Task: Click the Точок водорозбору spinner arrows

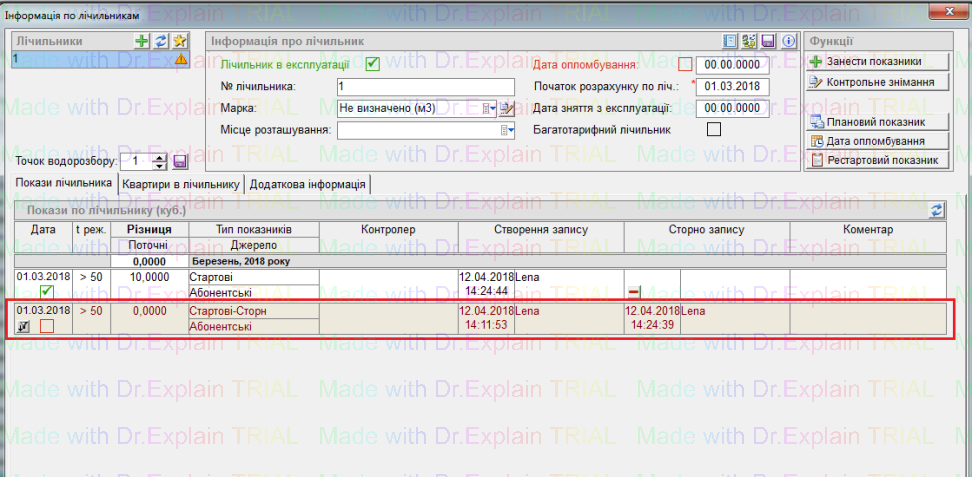Action: coord(160,161)
